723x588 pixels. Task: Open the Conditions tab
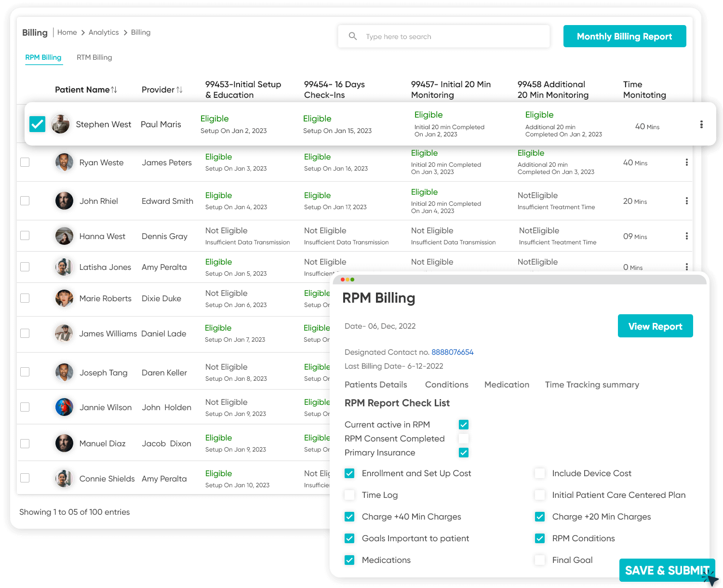pos(446,385)
